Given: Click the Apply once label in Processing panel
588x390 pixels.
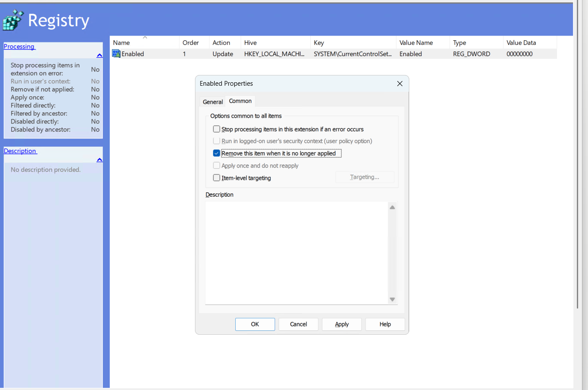Looking at the screenshot, I should coord(27,97).
